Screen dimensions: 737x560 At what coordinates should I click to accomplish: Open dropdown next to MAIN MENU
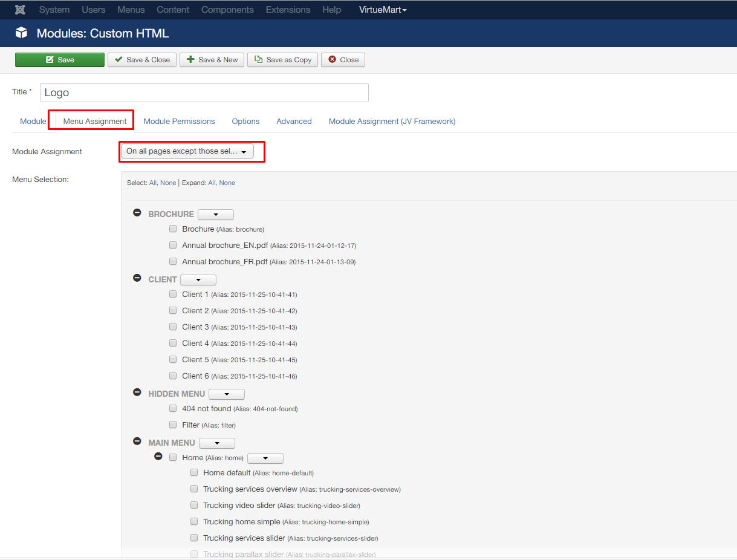point(216,443)
